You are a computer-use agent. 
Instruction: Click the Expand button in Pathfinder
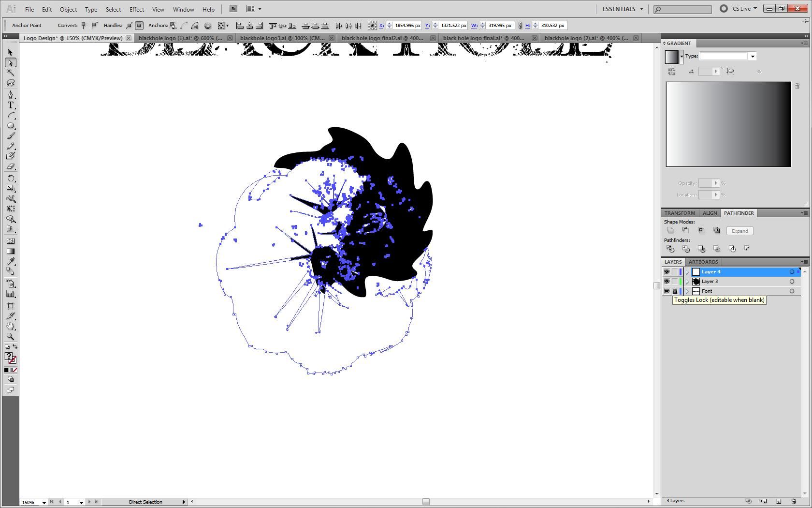[x=739, y=231]
